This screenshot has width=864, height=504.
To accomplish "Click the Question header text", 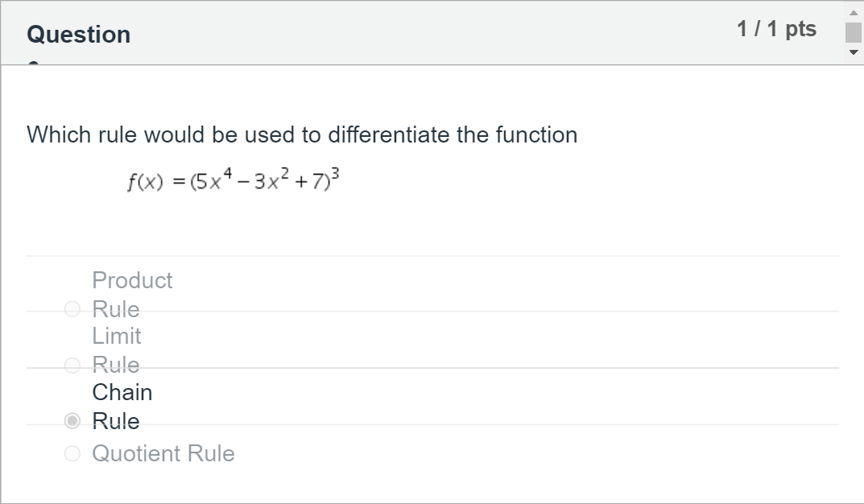I will click(78, 34).
